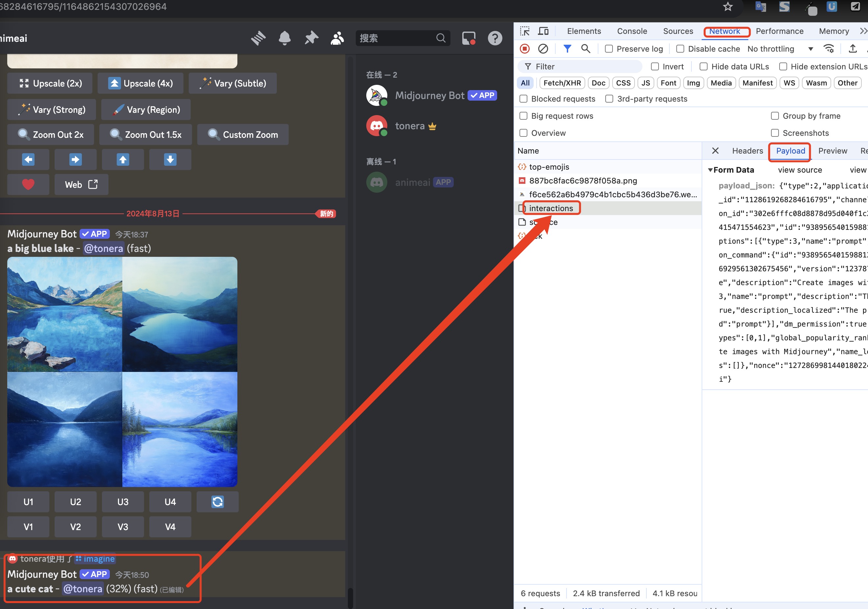Switch to the Headers tab

pos(747,151)
